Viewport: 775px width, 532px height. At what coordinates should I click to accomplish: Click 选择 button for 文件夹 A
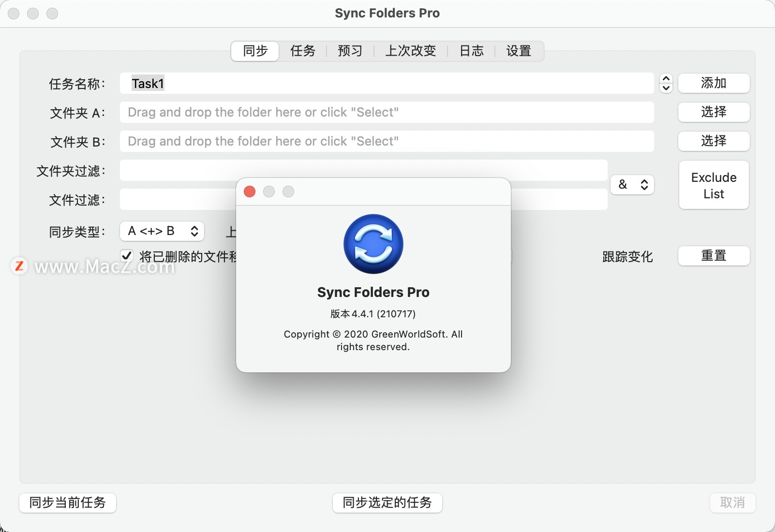point(714,112)
